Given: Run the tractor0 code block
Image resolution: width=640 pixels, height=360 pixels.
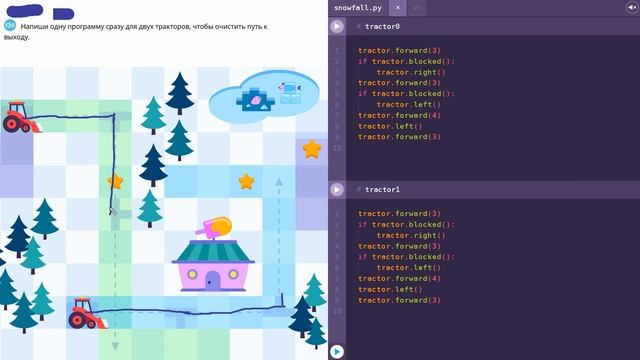Looking at the screenshot, I should (337, 27).
